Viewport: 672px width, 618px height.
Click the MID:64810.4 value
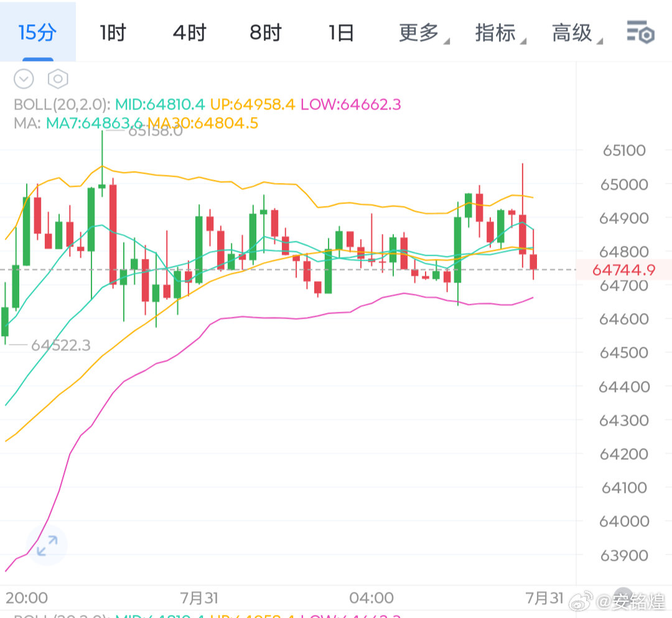point(160,104)
